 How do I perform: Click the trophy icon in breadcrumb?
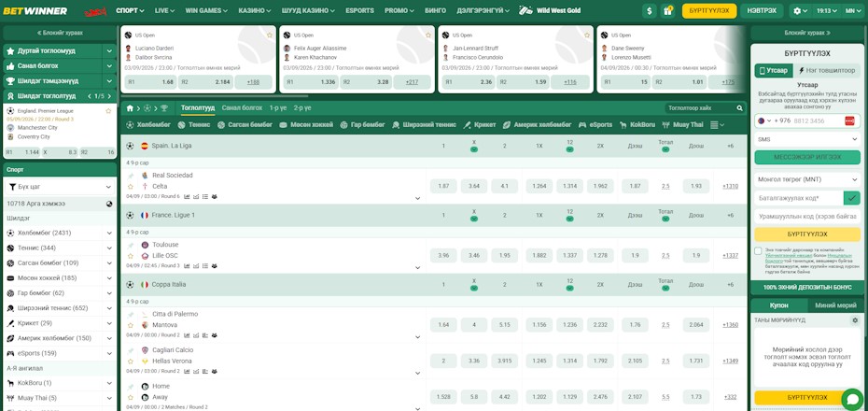click(164, 108)
